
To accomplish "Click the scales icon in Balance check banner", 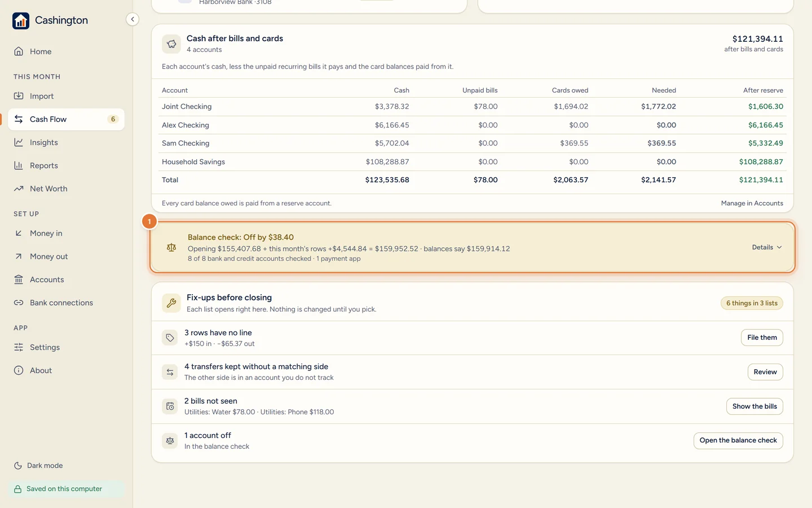I will click(x=171, y=248).
